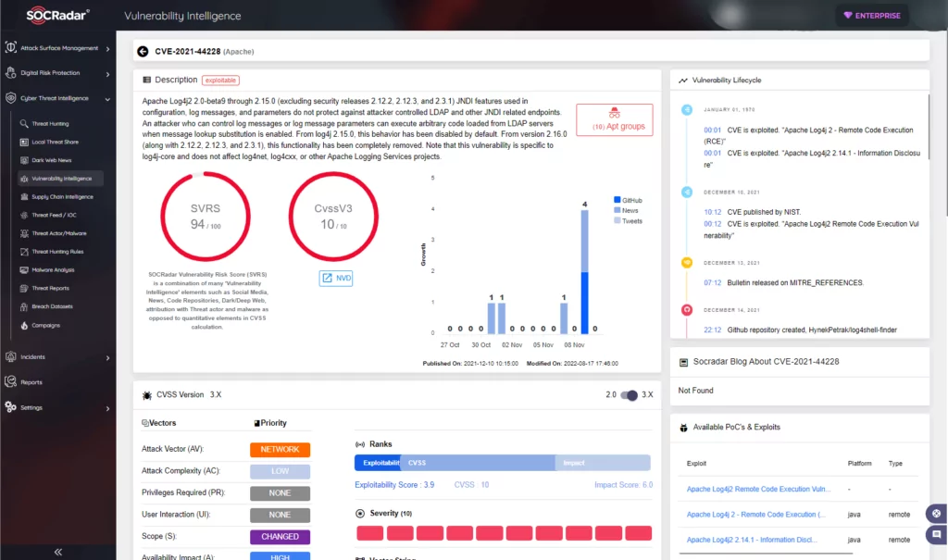This screenshot has width=948, height=560.
Task: Expand the Settings menu chevron
Action: (107, 408)
